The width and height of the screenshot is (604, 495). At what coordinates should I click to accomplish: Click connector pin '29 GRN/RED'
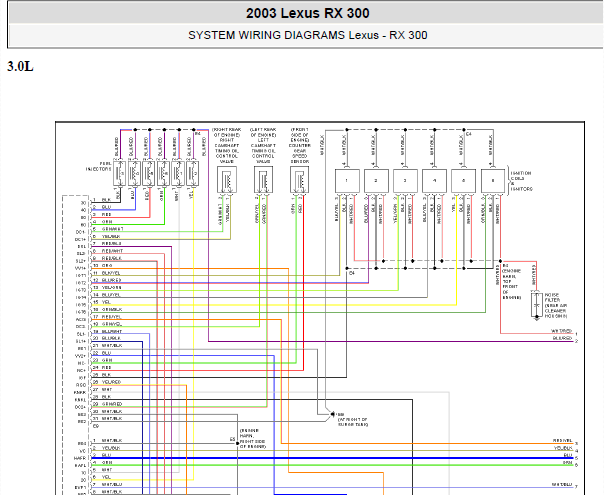(x=107, y=404)
